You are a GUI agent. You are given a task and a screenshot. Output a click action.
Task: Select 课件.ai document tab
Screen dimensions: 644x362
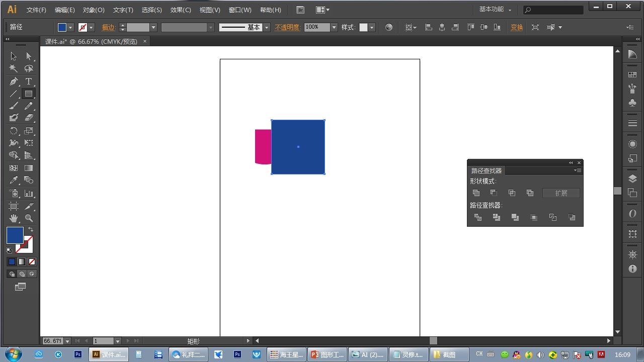pos(91,41)
